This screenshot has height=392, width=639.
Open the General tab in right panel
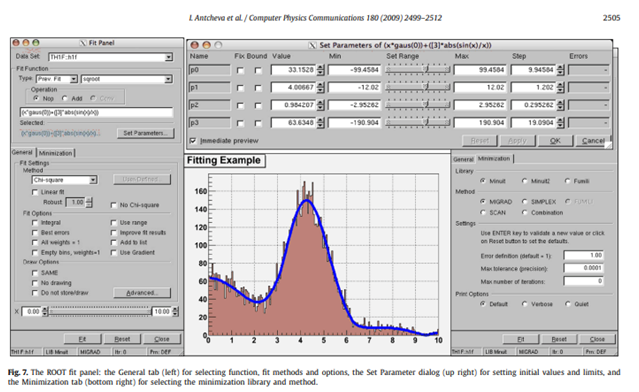(x=463, y=159)
